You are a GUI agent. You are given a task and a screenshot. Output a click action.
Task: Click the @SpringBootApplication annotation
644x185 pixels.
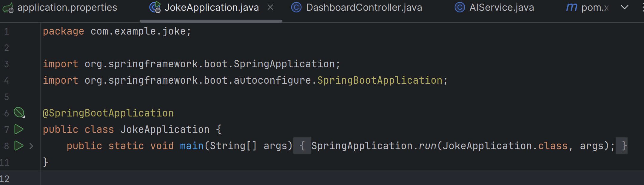pyautogui.click(x=108, y=113)
